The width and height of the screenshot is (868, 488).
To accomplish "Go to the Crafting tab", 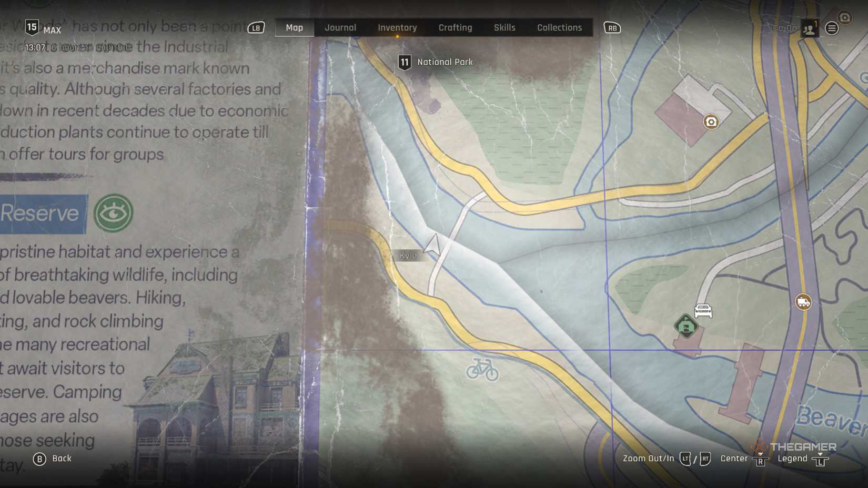I will 455,28.
